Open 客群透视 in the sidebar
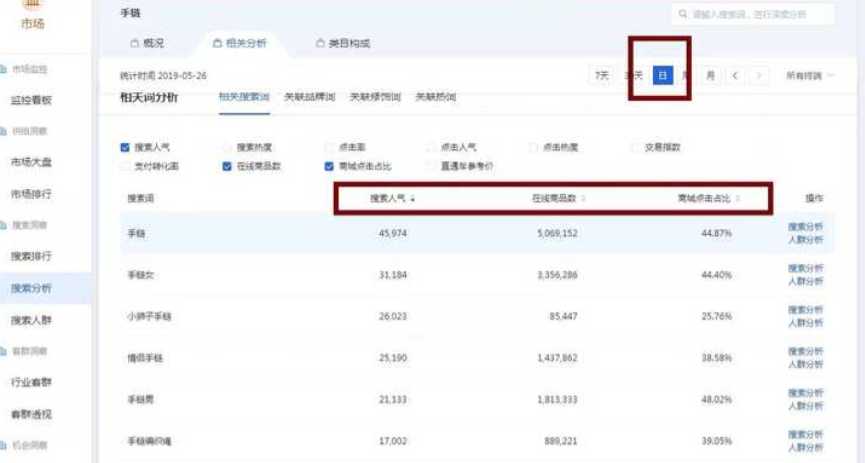 (31, 414)
